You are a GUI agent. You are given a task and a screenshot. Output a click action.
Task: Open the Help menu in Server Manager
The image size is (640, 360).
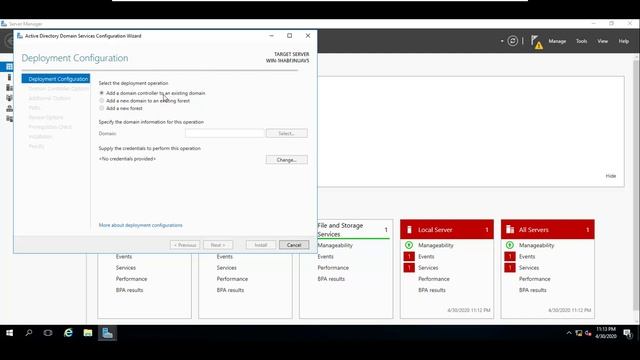click(x=623, y=41)
